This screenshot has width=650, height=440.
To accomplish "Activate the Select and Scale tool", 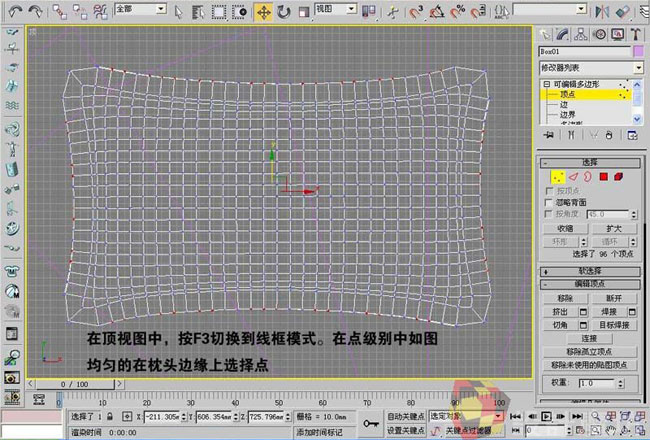I will (304, 12).
